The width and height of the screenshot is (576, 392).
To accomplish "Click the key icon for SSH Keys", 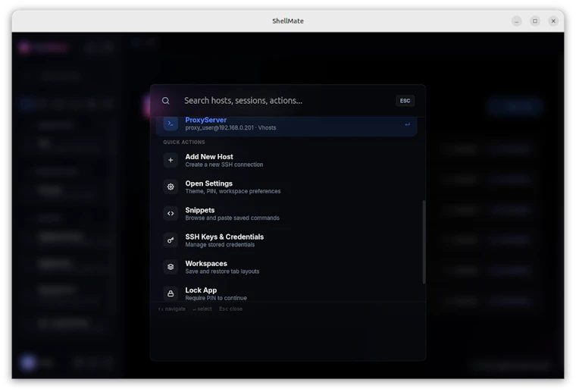I will coord(171,240).
